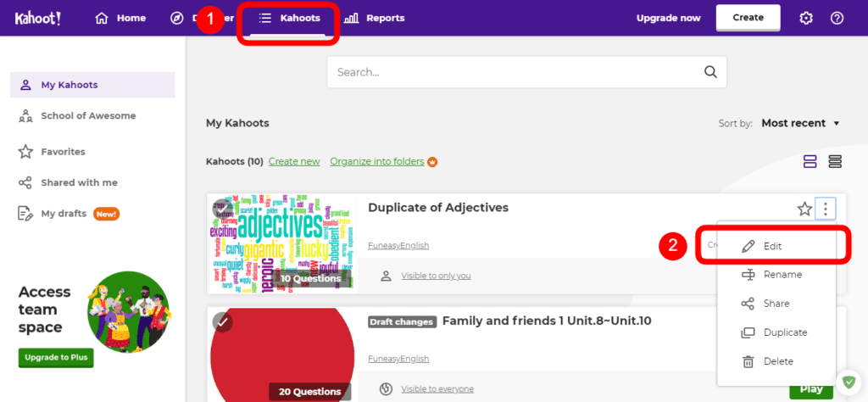Viewport: 868px width, 402px height.
Task: Click three-dot menu on Duplicate of Adjectives
Action: pos(826,209)
